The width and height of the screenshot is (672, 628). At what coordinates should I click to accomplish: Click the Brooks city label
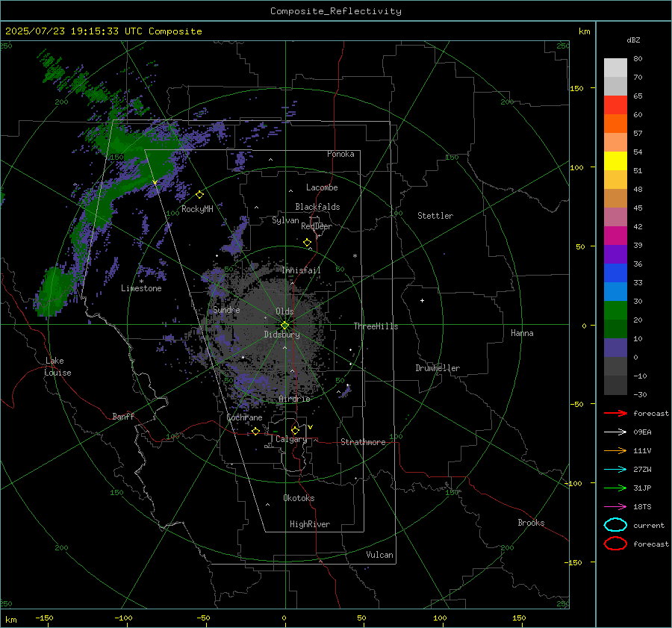click(531, 523)
